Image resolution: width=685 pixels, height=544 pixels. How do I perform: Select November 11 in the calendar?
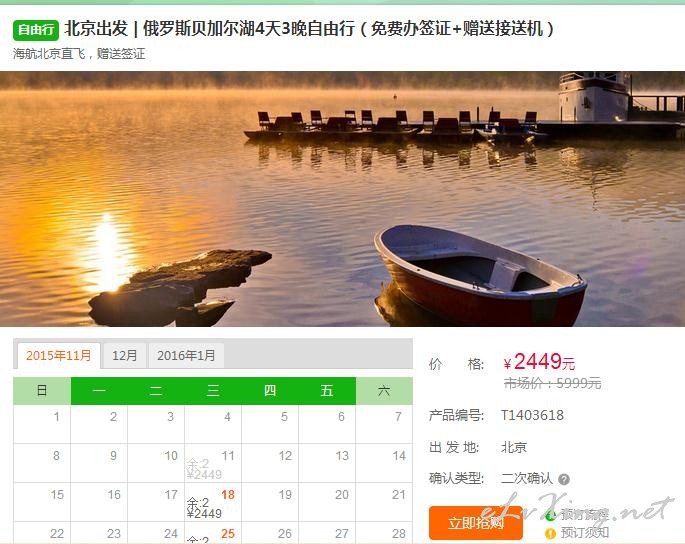(213, 463)
